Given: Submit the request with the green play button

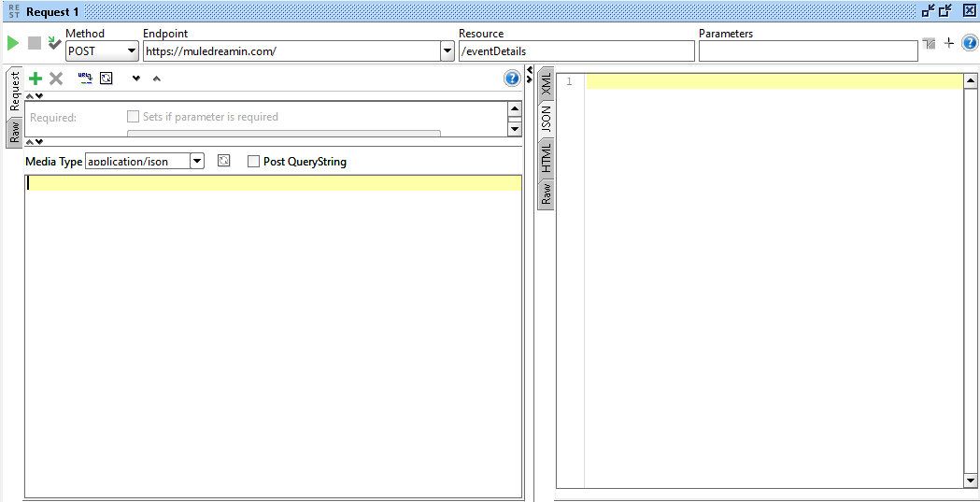Looking at the screenshot, I should (x=13, y=43).
